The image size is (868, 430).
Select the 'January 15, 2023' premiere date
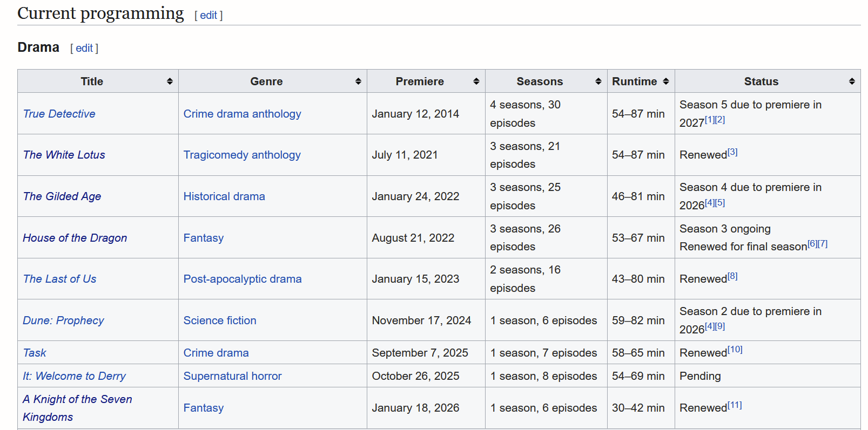click(x=415, y=279)
